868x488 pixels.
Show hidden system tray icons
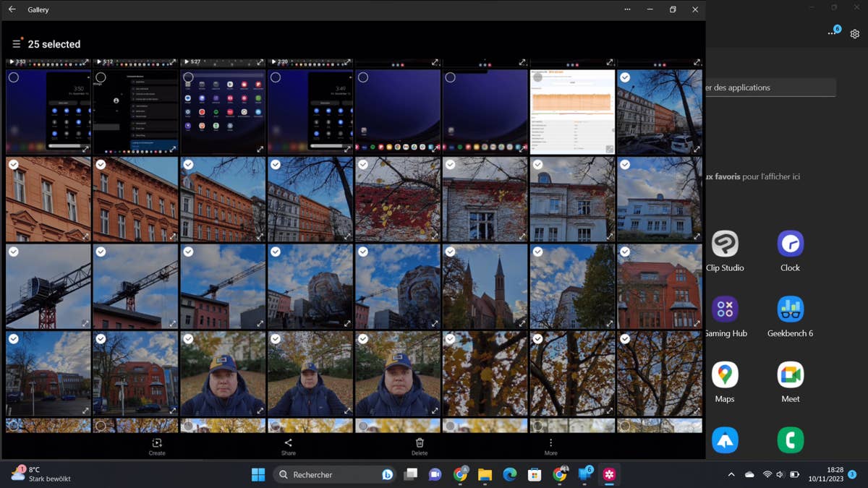(731, 475)
